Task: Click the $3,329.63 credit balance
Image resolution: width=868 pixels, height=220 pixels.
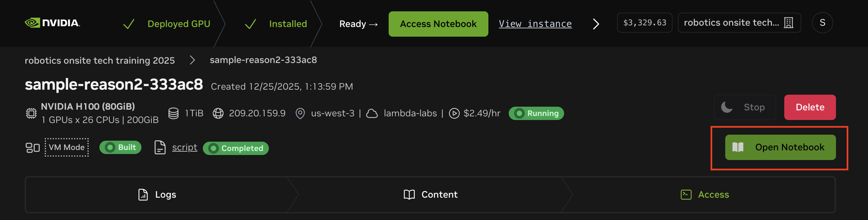Action: pyautogui.click(x=644, y=23)
